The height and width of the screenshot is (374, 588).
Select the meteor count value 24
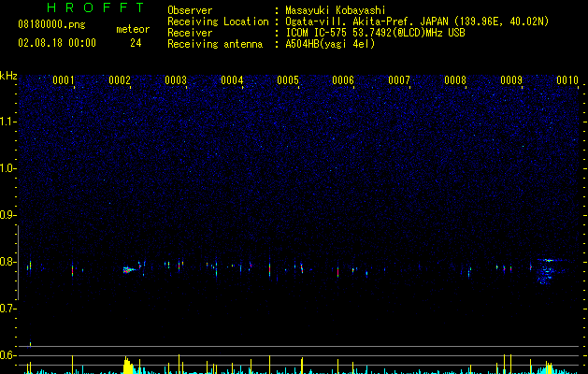pos(136,43)
